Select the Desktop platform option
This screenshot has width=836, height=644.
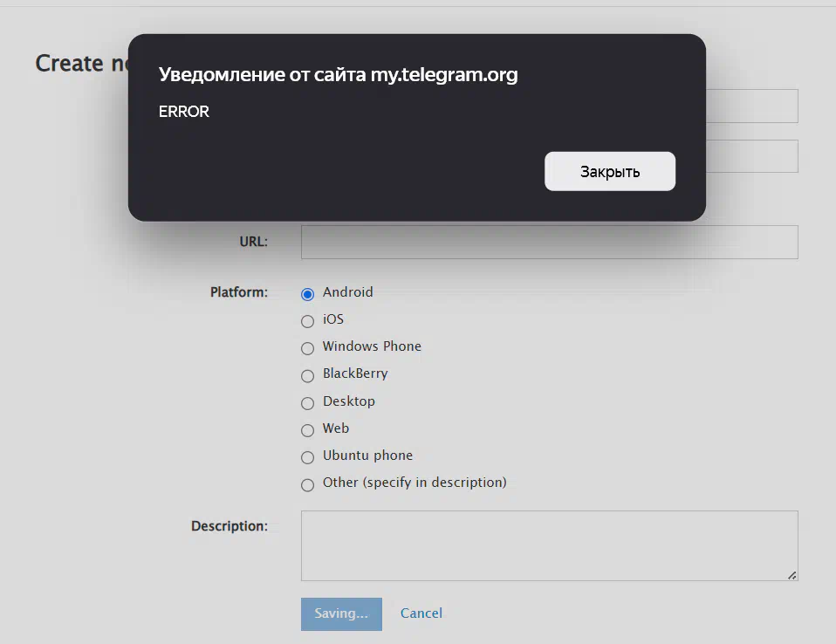(308, 403)
